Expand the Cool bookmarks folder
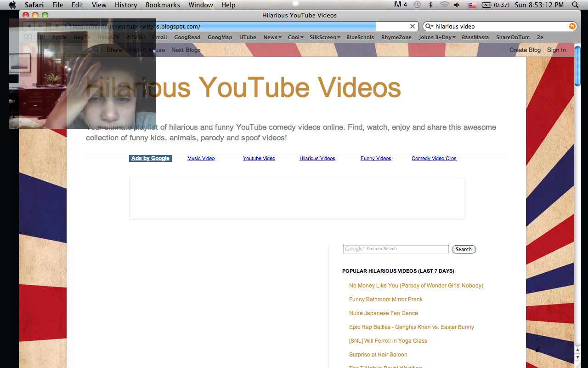This screenshot has height=368, width=588. [295, 37]
